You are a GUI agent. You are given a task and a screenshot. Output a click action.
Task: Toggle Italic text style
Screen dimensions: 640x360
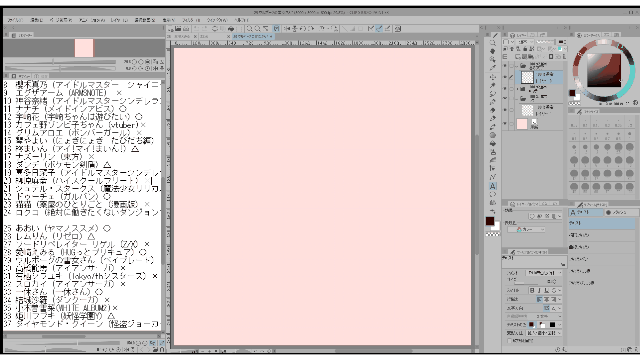pyautogui.click(x=539, y=291)
